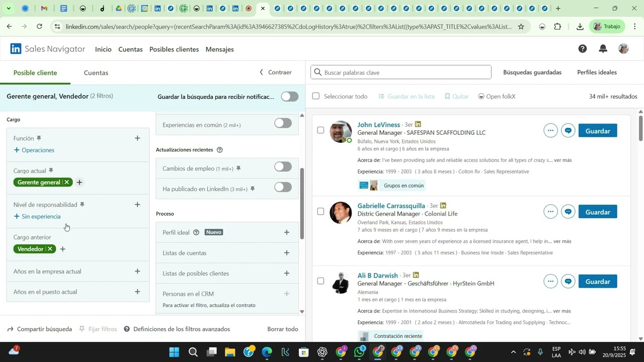The image size is (644, 362).
Task: Expand the Listas de cuentas filter
Action: pos(287,253)
